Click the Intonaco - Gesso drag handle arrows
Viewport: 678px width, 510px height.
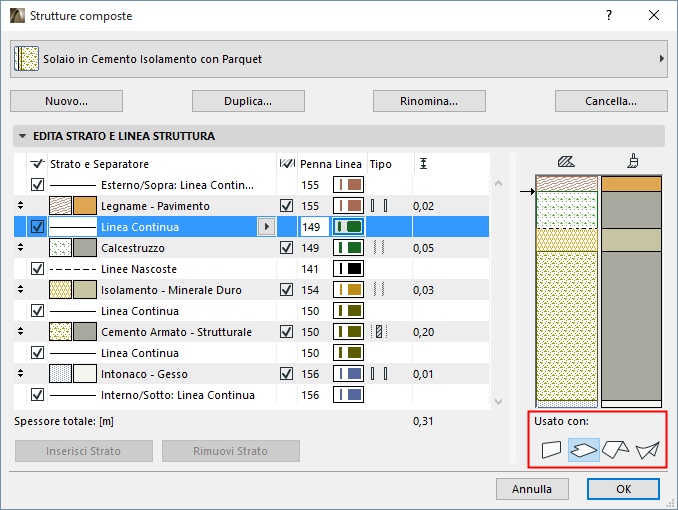[20, 373]
